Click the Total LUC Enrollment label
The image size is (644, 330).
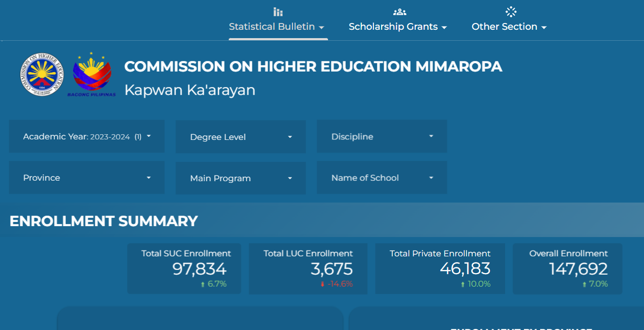(308, 253)
